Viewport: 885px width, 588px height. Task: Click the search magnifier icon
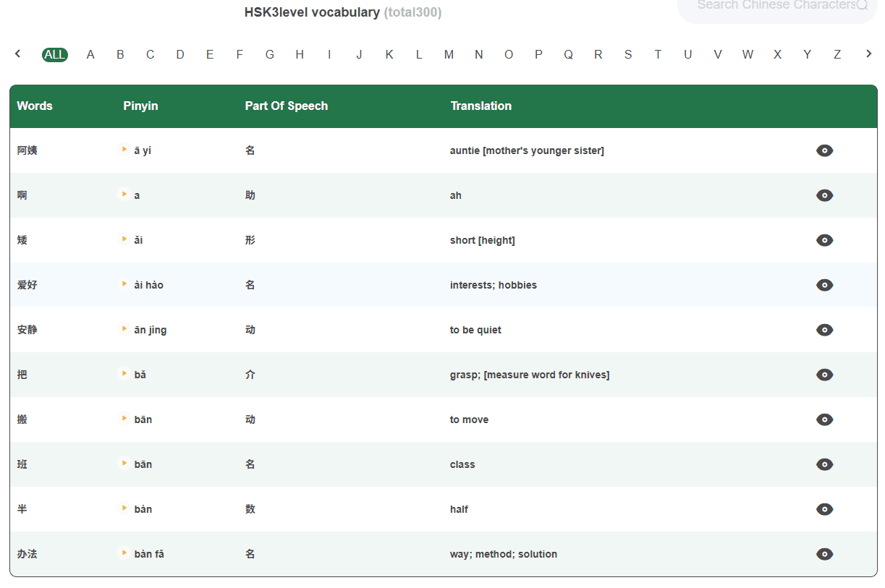[863, 5]
